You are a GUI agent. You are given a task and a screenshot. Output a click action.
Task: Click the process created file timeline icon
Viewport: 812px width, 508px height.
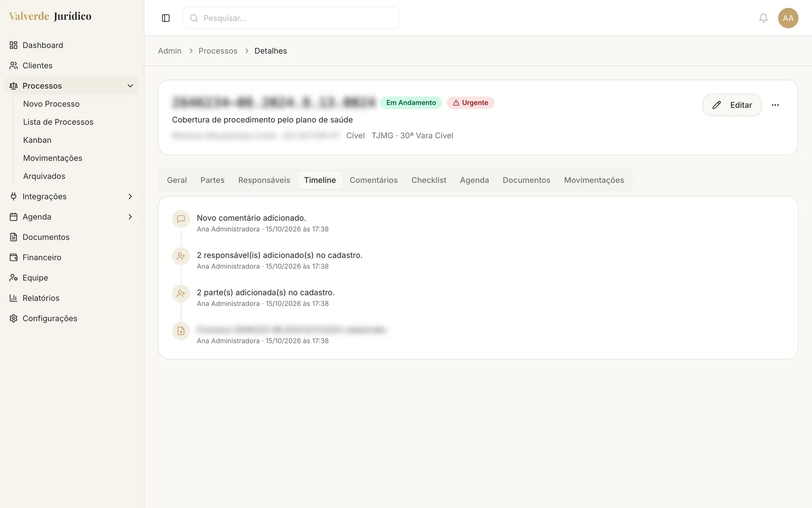(181, 331)
